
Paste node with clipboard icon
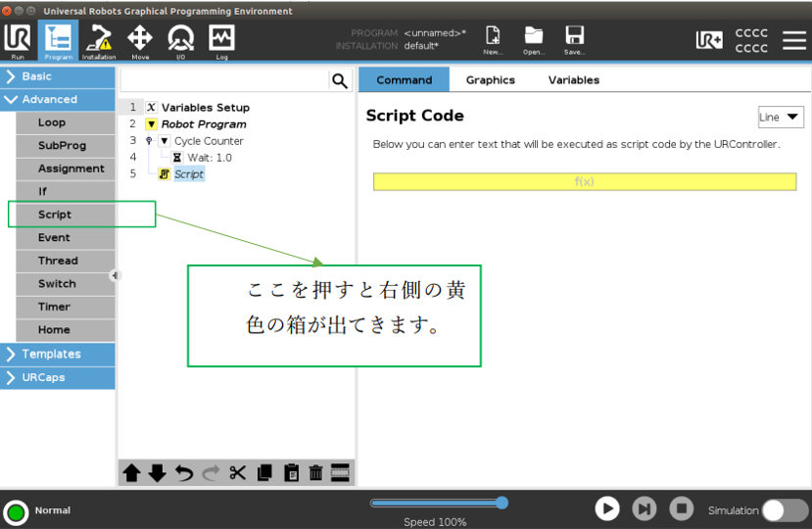[292, 472]
